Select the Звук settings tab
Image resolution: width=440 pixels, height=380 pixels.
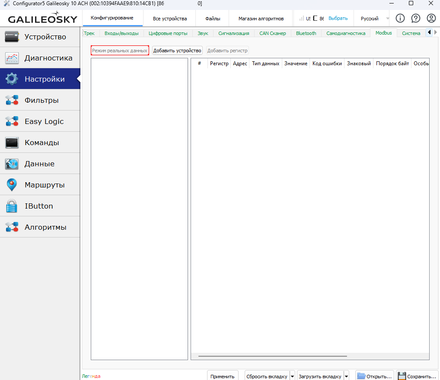pos(203,33)
